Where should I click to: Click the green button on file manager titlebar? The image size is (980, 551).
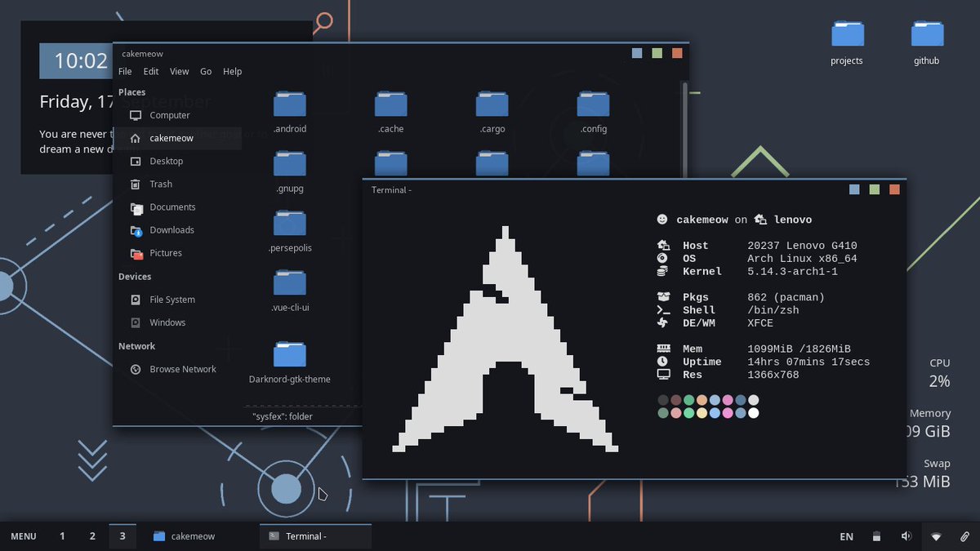(x=657, y=54)
